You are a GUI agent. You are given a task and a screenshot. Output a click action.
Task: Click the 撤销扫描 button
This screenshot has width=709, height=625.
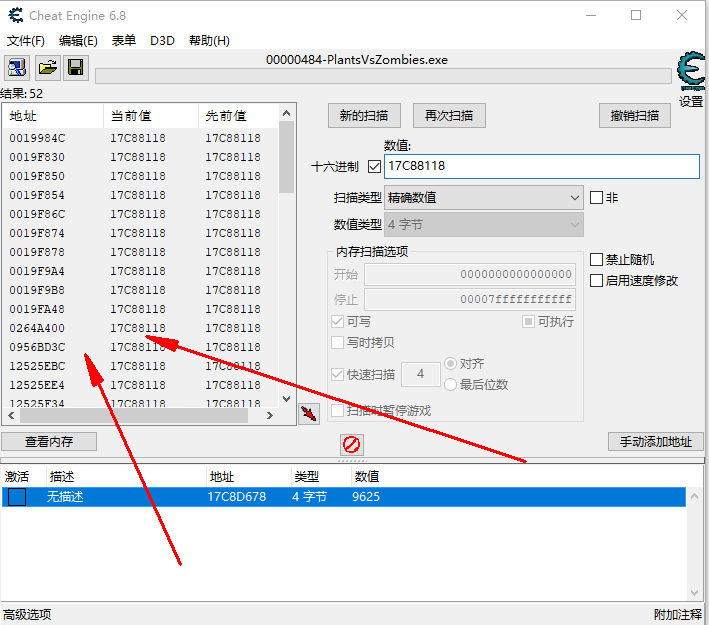tap(635, 116)
